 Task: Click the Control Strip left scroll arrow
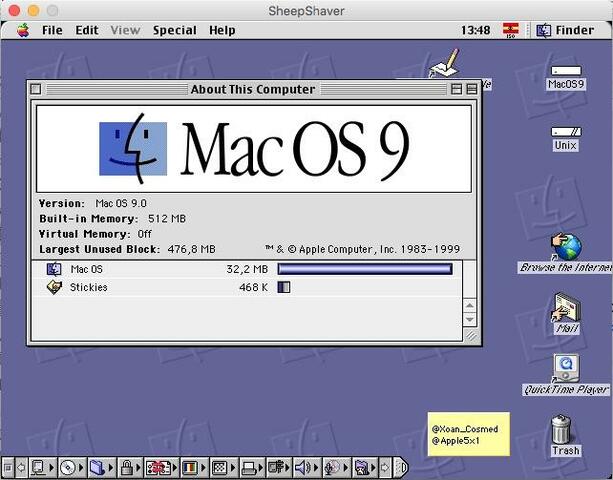21,467
